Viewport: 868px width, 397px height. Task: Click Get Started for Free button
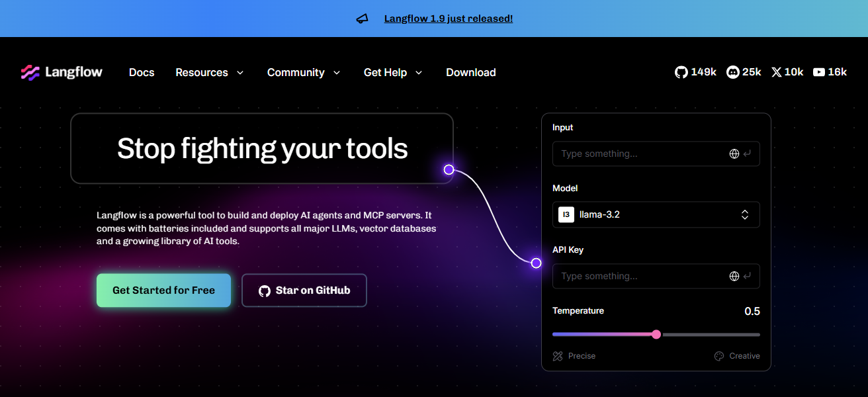(163, 290)
